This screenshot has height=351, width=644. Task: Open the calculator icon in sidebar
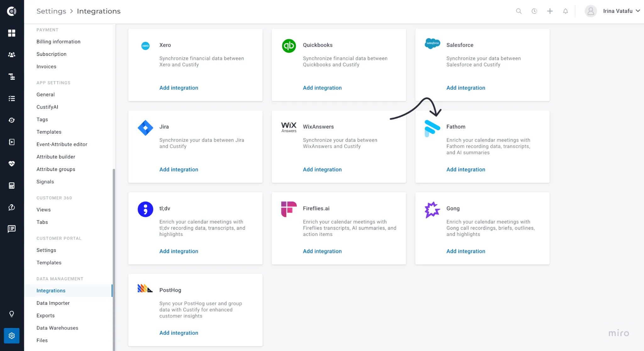12,186
